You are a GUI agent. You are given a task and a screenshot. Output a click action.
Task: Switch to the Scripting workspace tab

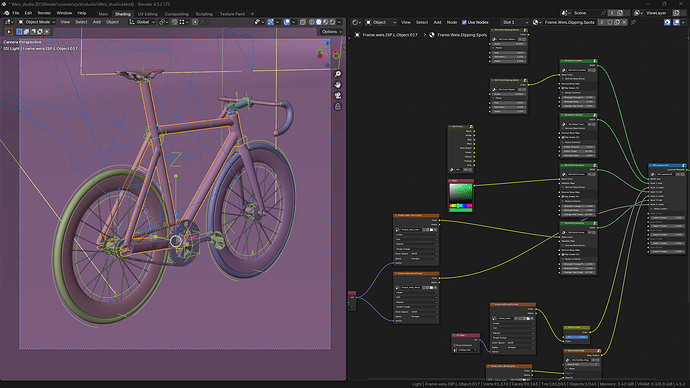click(204, 14)
